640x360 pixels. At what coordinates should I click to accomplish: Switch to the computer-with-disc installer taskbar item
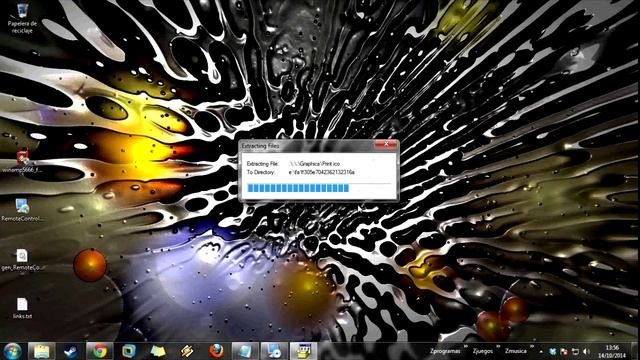pyautogui.click(x=274, y=351)
